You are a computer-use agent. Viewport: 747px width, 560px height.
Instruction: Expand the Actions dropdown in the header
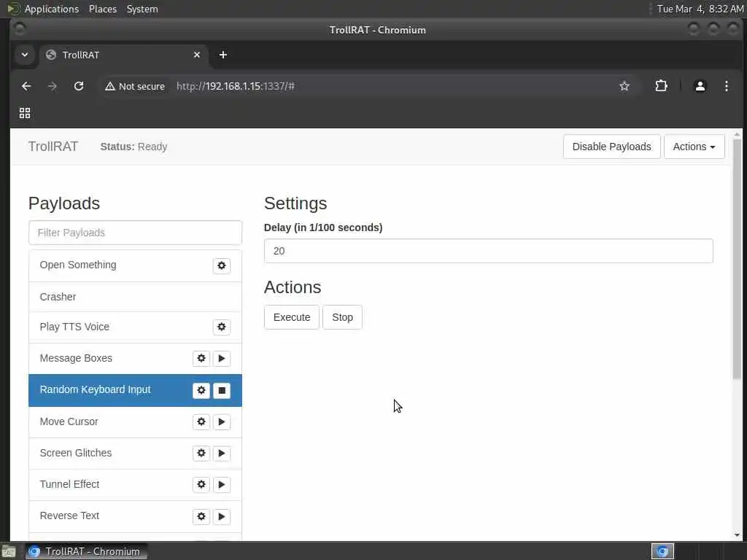[x=694, y=147]
